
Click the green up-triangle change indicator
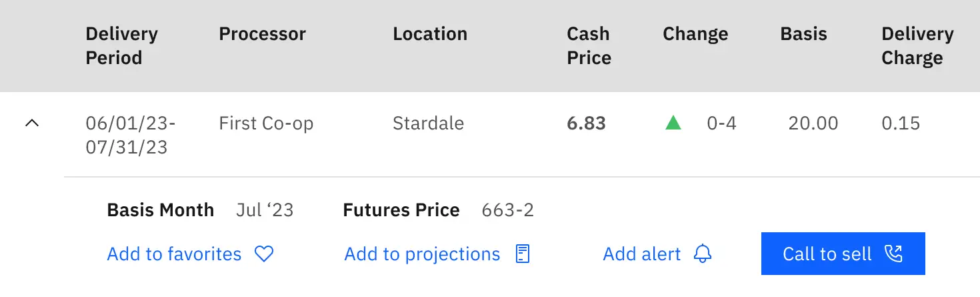click(x=673, y=123)
